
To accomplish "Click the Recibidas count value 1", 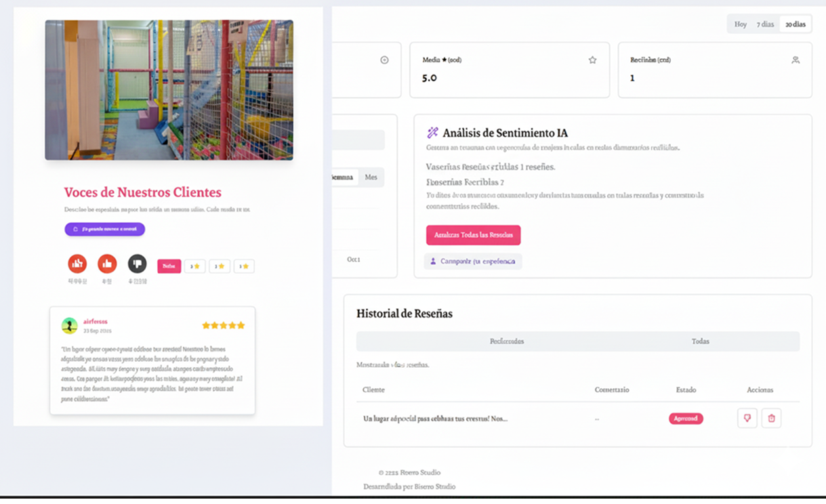I will pos(632,78).
